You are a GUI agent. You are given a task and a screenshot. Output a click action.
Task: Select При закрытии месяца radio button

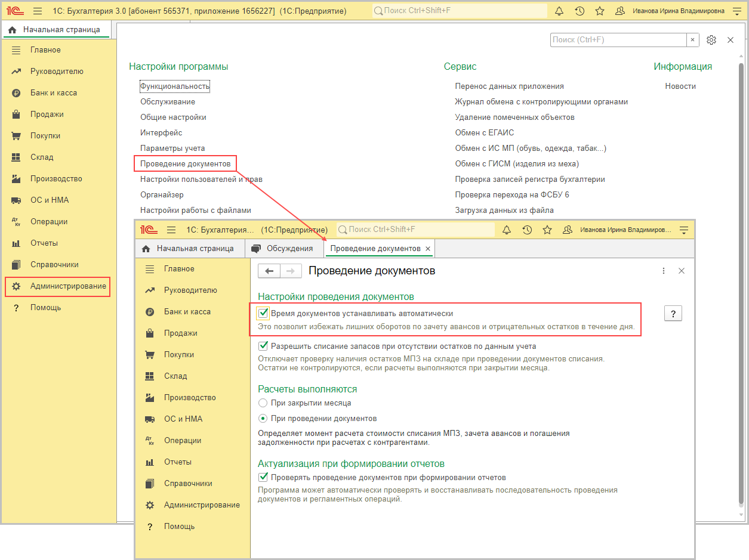pyautogui.click(x=263, y=403)
